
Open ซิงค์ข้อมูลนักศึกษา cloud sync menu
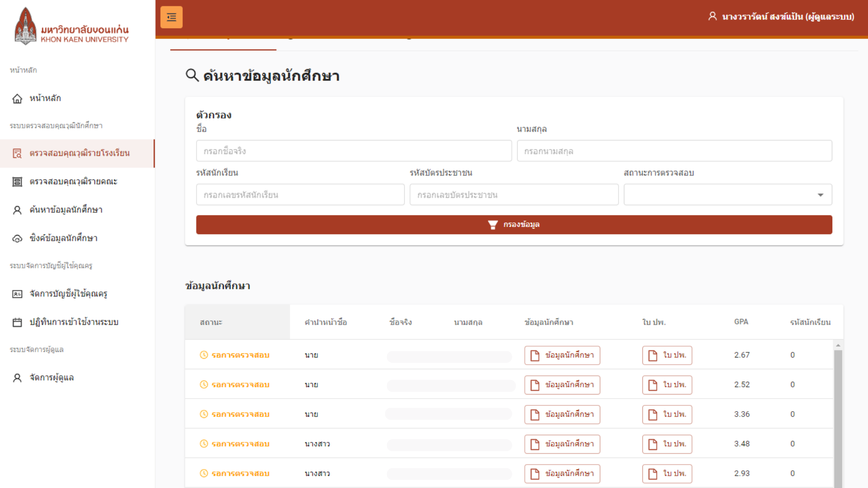tap(63, 238)
